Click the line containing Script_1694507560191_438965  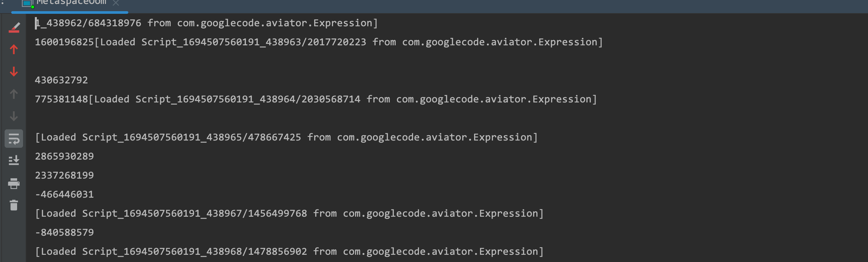click(286, 137)
